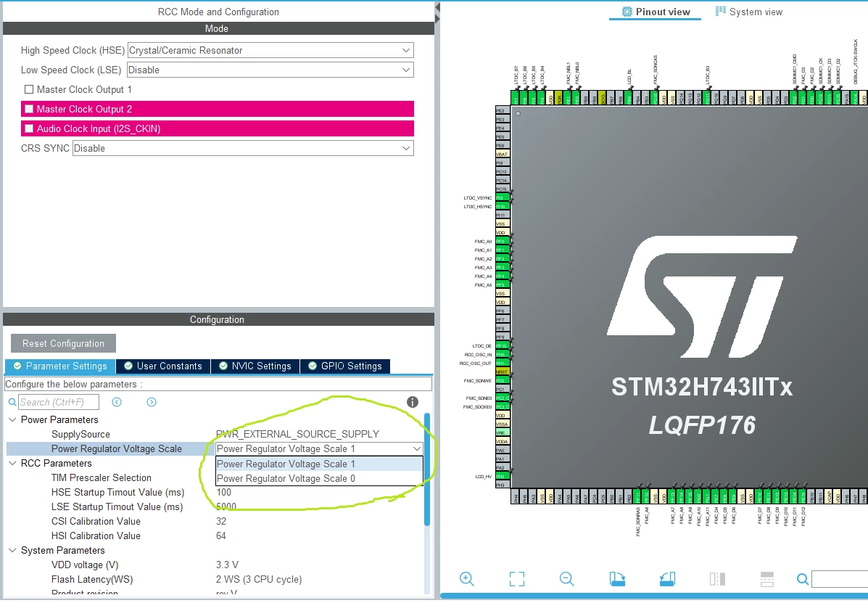Toggle Audio Clock Input (I2S_CKIN) checkbox

[x=29, y=128]
